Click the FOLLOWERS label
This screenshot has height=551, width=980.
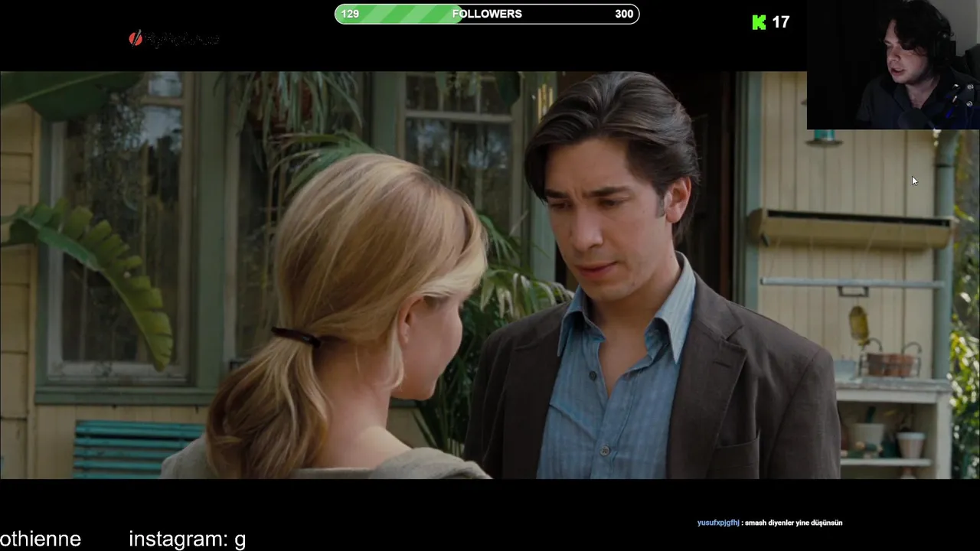pyautogui.click(x=487, y=14)
